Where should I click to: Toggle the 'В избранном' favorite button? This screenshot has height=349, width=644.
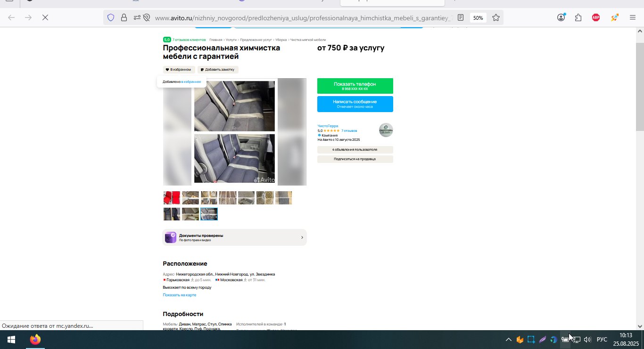(x=179, y=70)
